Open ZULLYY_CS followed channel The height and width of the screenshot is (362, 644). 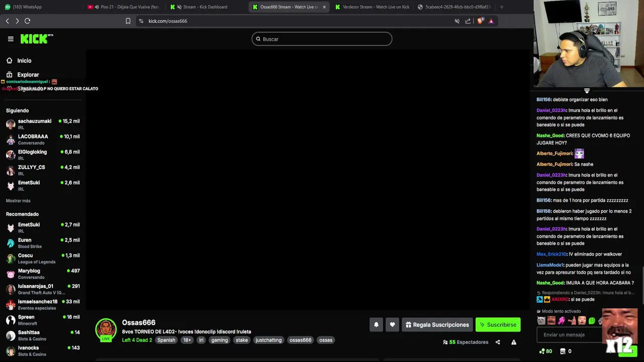click(x=43, y=170)
